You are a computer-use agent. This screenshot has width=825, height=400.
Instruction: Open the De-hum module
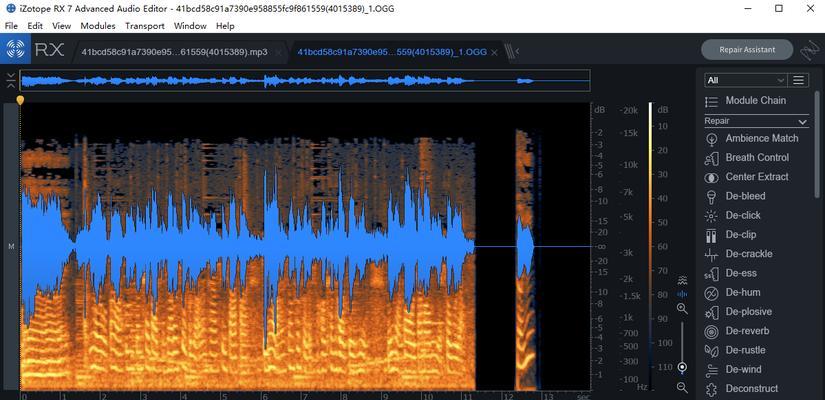[732, 293]
